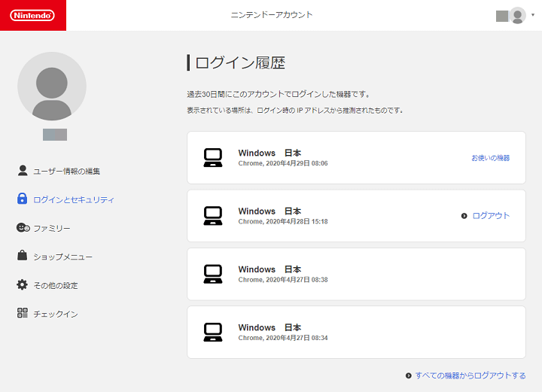Open チェックイン menu item

[56, 315]
